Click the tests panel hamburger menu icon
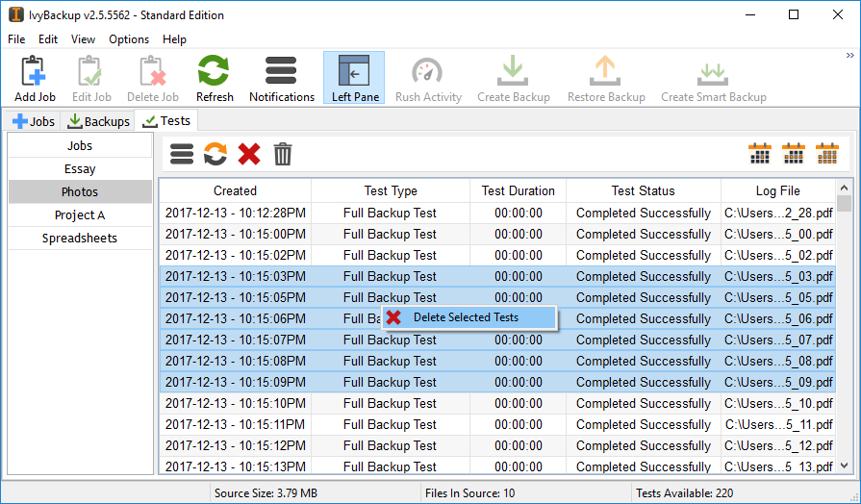Image resolution: width=861 pixels, height=504 pixels. pyautogui.click(x=182, y=154)
